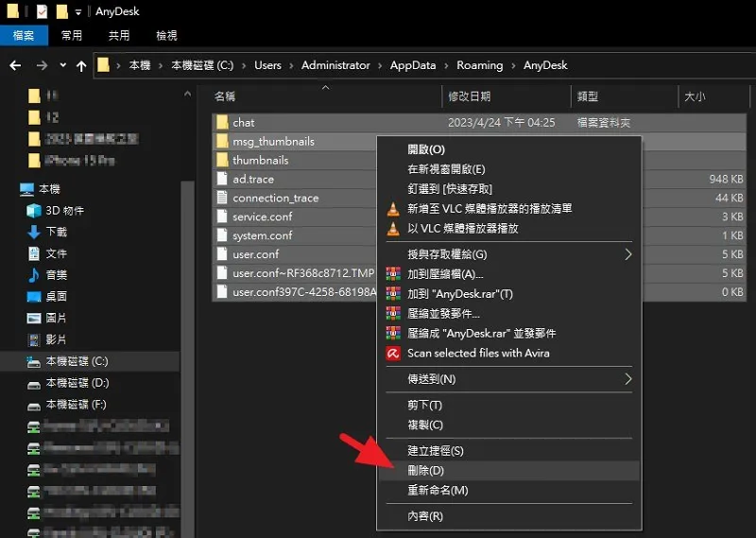Choose 壓縮並發郵件... entry
The image size is (756, 538).
[509, 314]
